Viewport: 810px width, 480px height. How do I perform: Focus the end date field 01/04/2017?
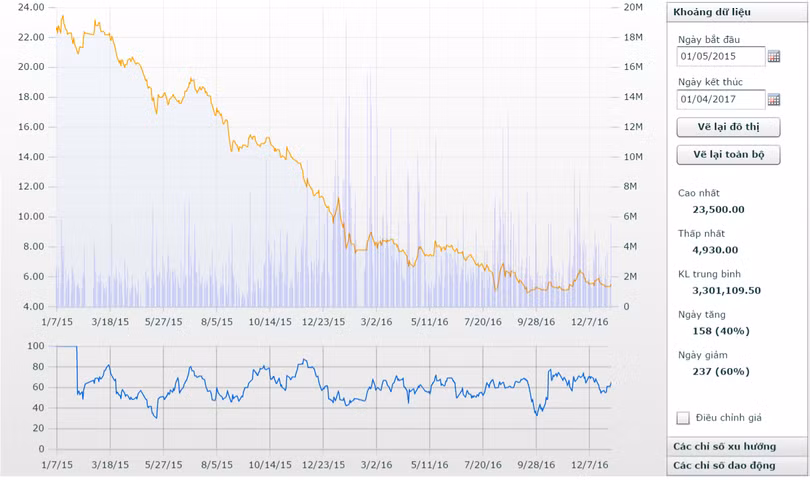(720, 100)
